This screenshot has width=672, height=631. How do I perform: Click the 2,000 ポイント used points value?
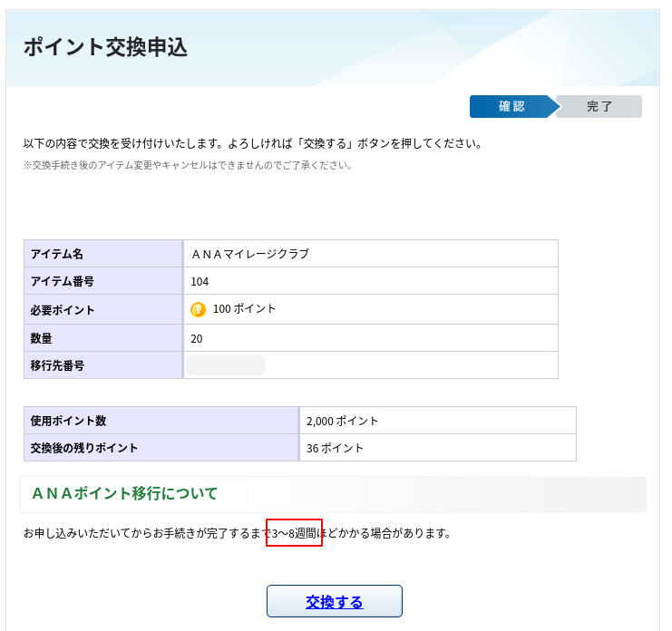(x=342, y=421)
